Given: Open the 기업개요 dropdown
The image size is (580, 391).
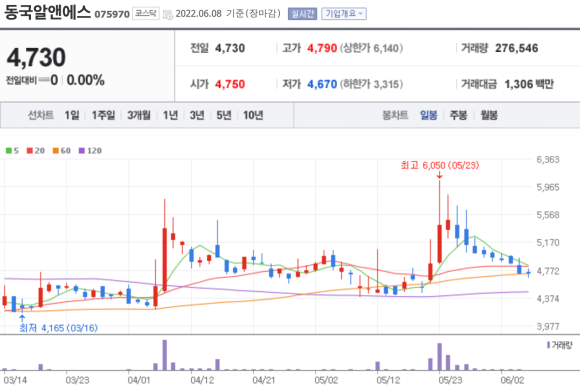Looking at the screenshot, I should pos(344,14).
